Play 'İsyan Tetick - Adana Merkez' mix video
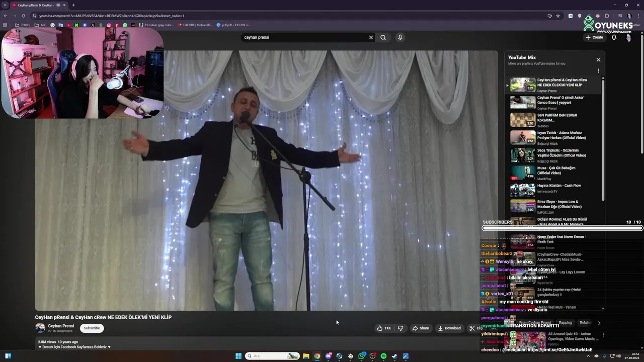Viewport: 644px width, 362px height. coord(555,137)
